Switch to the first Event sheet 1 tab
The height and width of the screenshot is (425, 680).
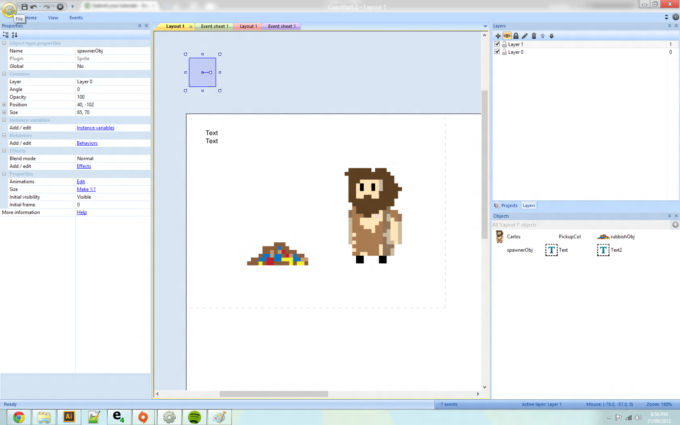214,26
